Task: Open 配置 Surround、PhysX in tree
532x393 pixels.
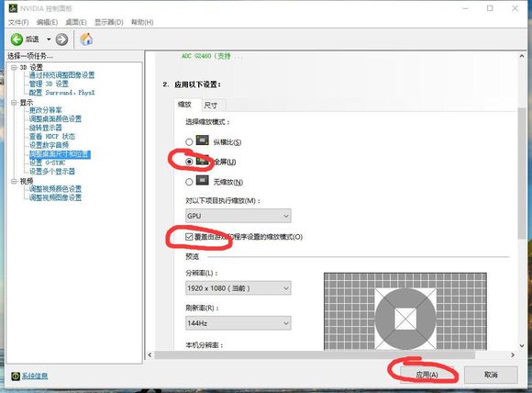Action: click(x=61, y=93)
